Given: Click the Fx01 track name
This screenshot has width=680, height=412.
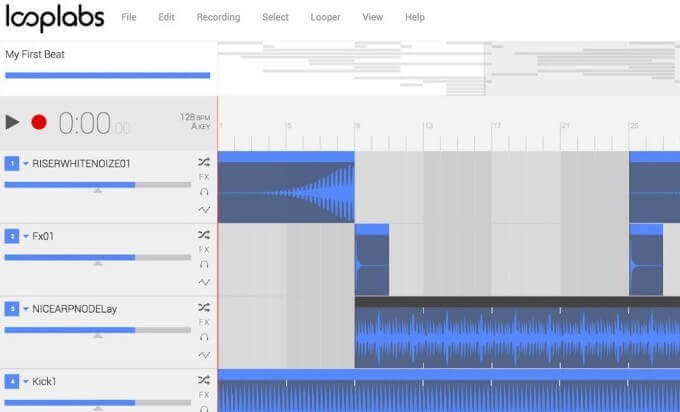Looking at the screenshot, I should (x=43, y=236).
